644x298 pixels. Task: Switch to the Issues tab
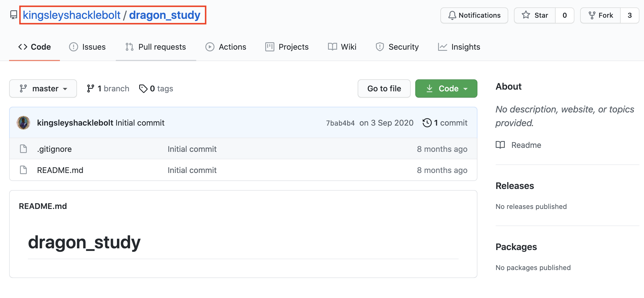(88, 47)
